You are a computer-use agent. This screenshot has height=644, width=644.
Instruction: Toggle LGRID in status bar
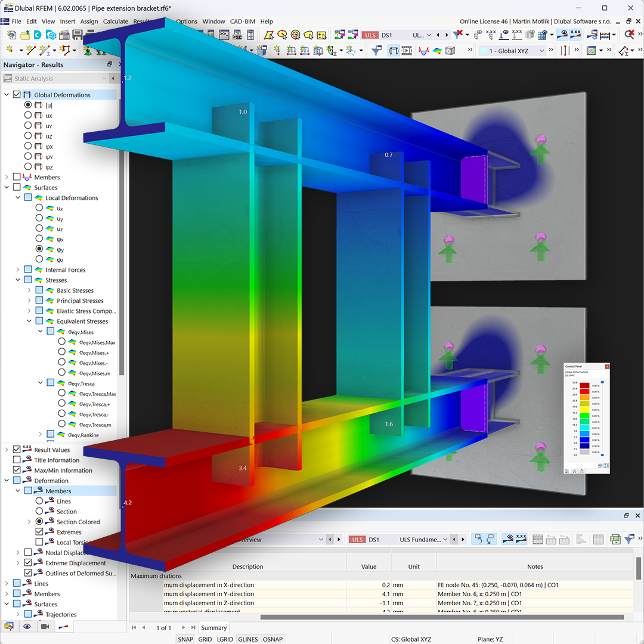(225, 639)
